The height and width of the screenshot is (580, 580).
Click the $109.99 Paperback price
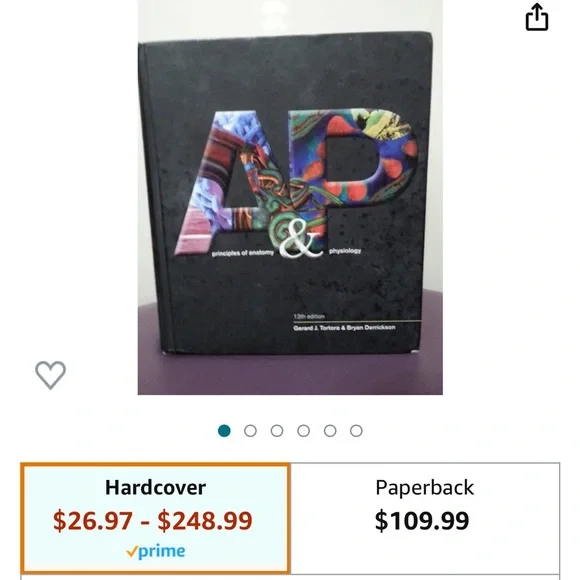tap(422, 521)
